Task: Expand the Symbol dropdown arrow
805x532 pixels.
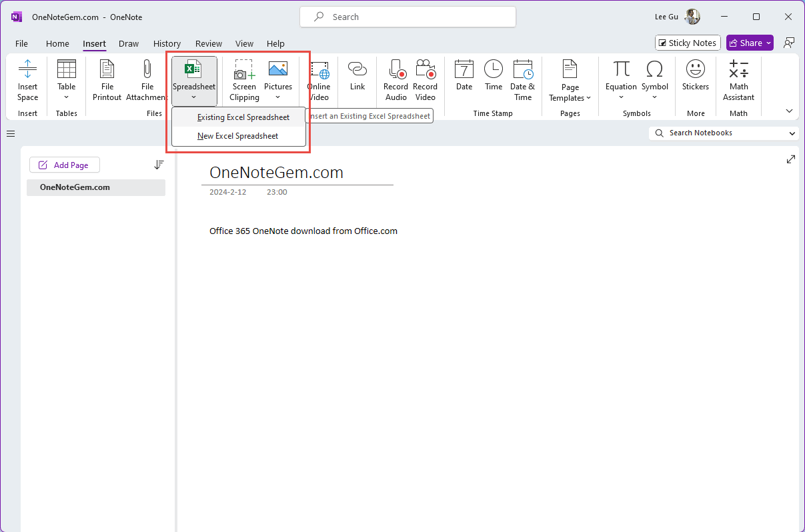Action: (x=655, y=97)
